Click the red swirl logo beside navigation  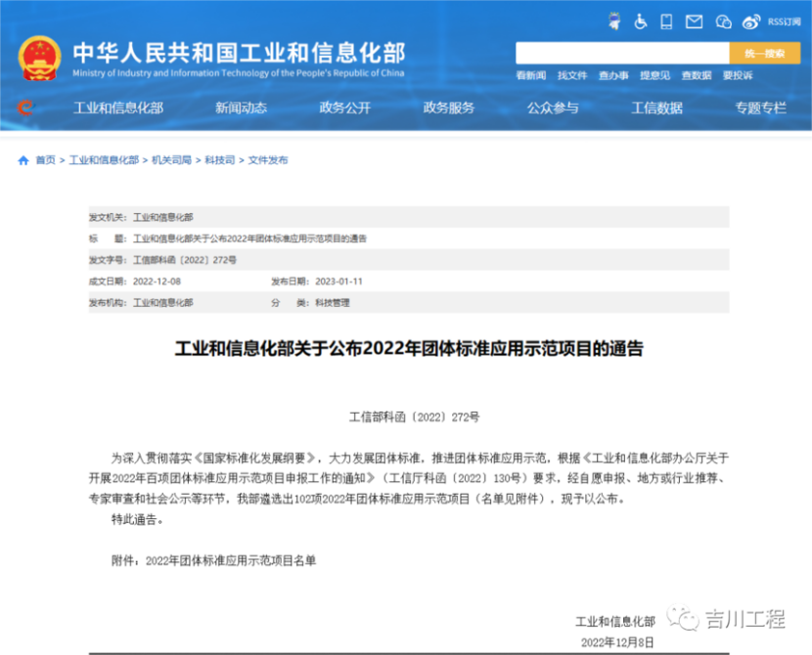(x=24, y=108)
